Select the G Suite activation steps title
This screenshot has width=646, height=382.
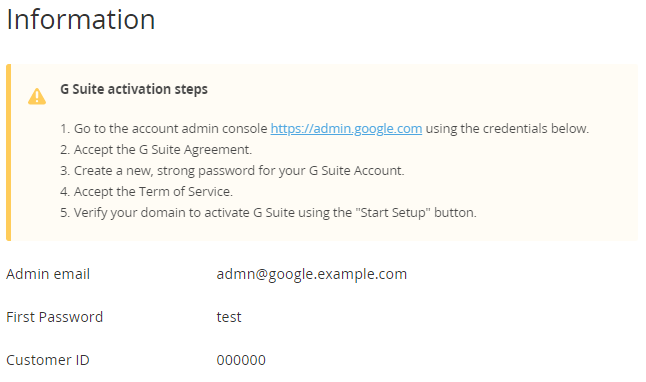(x=134, y=89)
